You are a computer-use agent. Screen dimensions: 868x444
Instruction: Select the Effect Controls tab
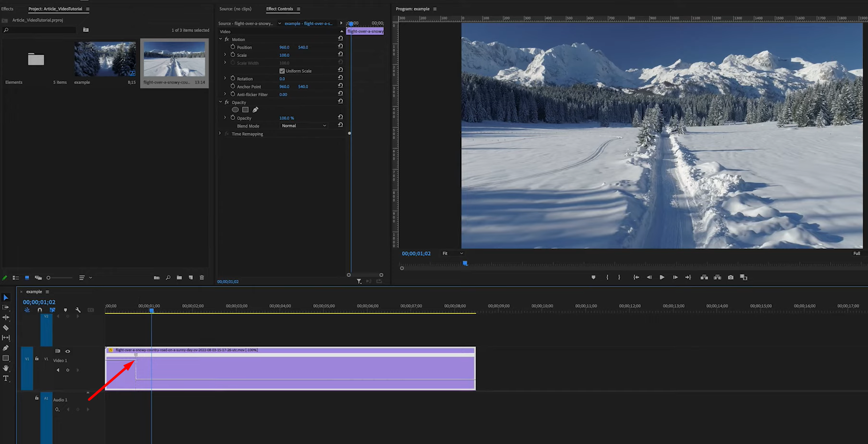coord(279,9)
